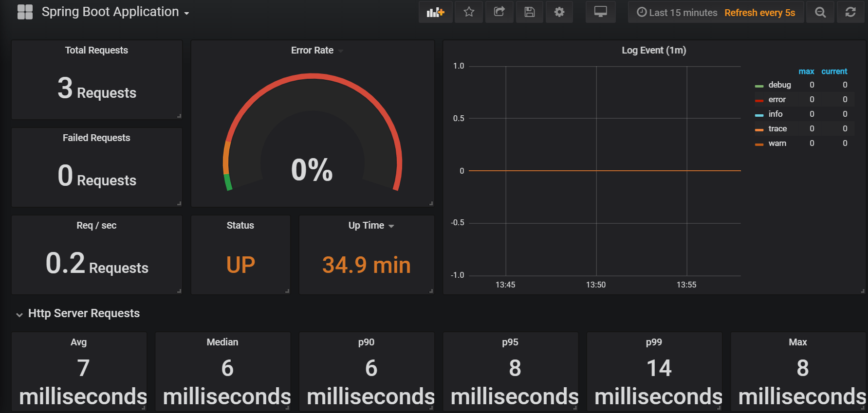Open the Last 15 minutes time picker
868x413 pixels.
click(x=677, y=13)
